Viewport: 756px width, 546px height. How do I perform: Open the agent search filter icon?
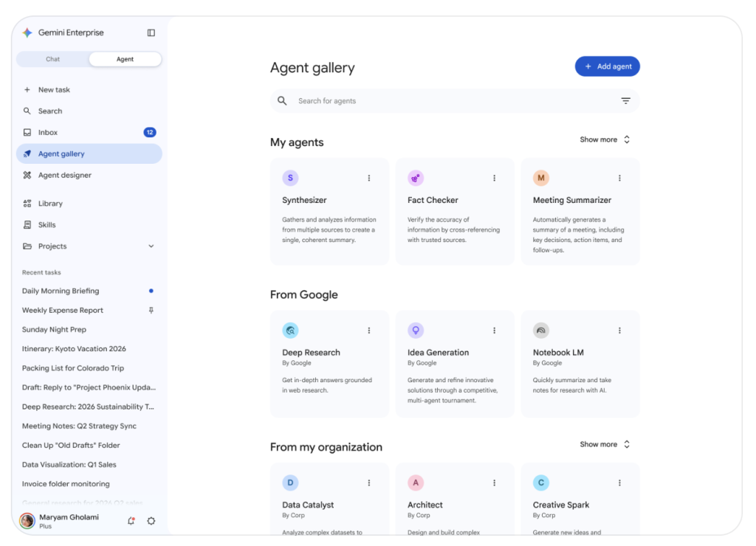click(x=625, y=101)
